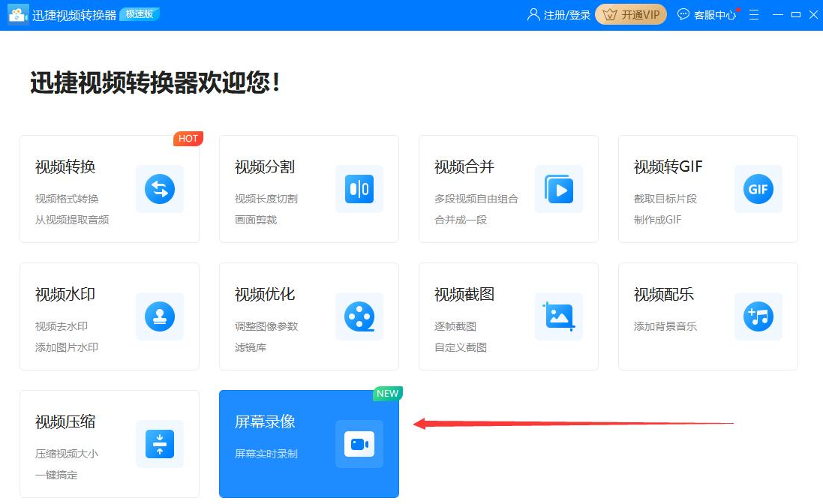The height and width of the screenshot is (504, 823).
Task: Minimize the converter window
Action: (x=778, y=15)
